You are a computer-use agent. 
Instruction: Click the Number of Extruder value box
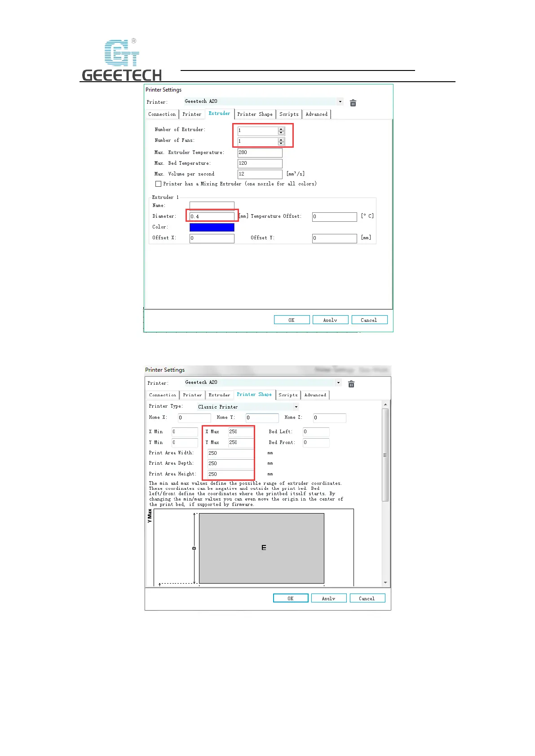(x=258, y=131)
